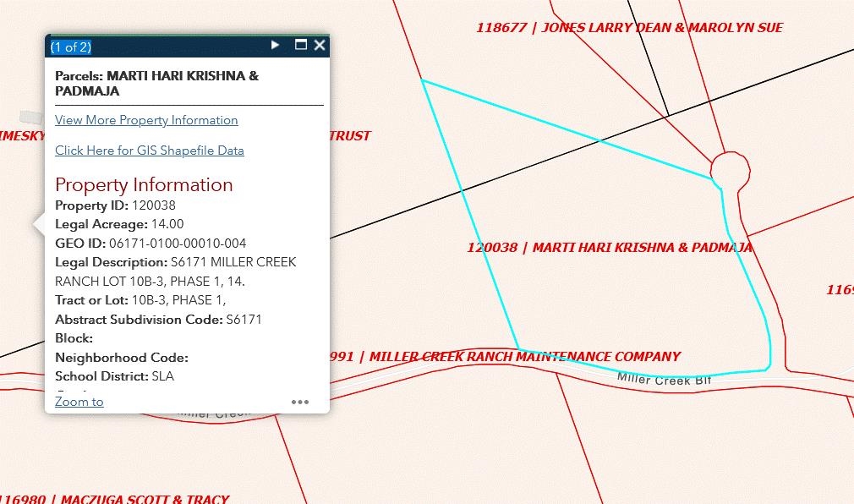Viewport: 854px width, 504px height.
Task: Click Here for GIS Shapefile Data link
Action: click(x=150, y=151)
